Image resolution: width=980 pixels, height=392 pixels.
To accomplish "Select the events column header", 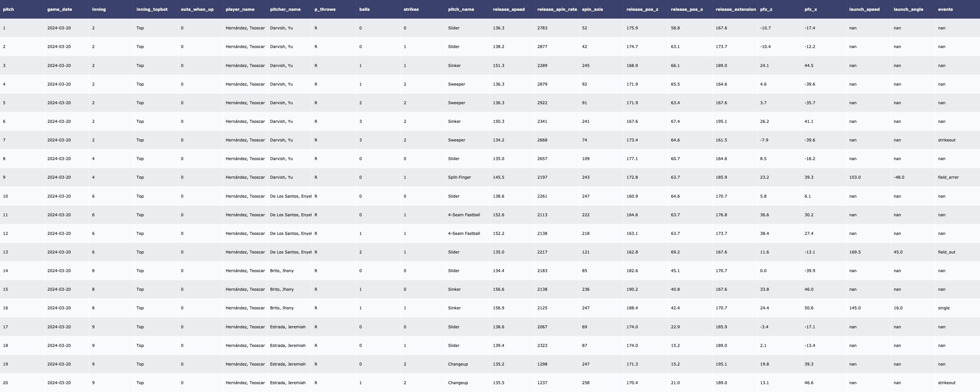I will [945, 9].
